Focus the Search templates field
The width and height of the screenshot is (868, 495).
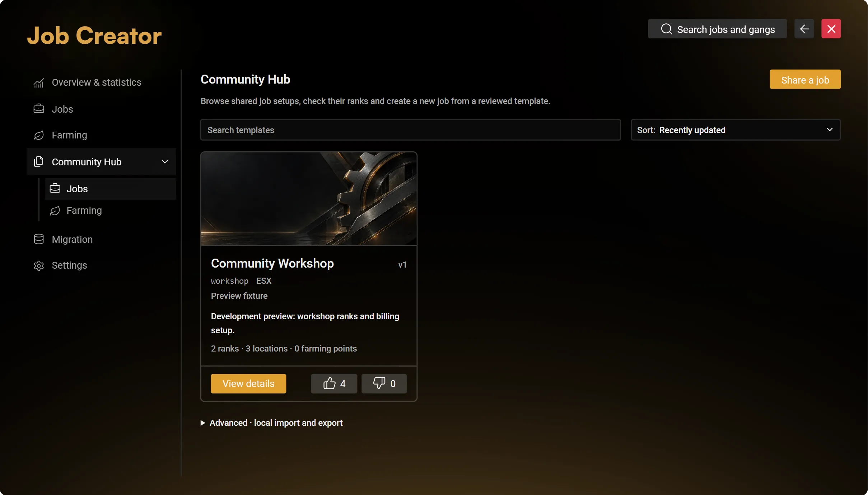pyautogui.click(x=410, y=130)
